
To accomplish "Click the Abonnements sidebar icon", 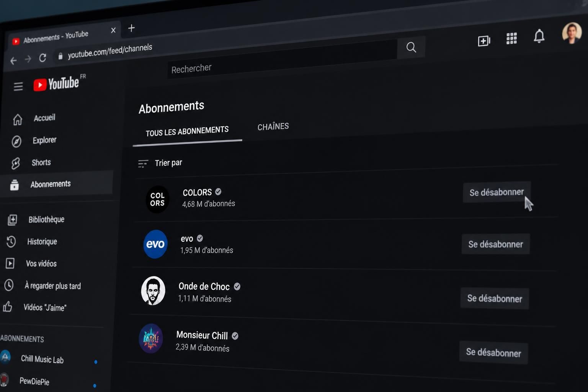I will (x=15, y=185).
